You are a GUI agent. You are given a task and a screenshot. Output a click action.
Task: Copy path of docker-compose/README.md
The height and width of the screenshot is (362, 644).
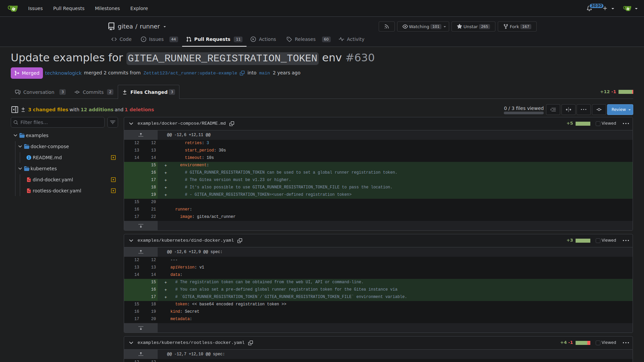(232, 124)
